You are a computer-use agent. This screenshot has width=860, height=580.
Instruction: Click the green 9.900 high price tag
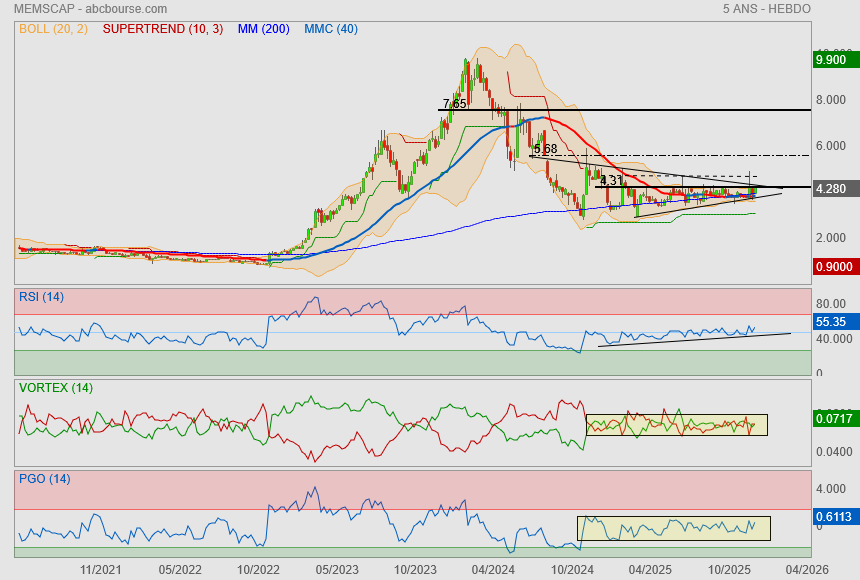tap(833, 60)
